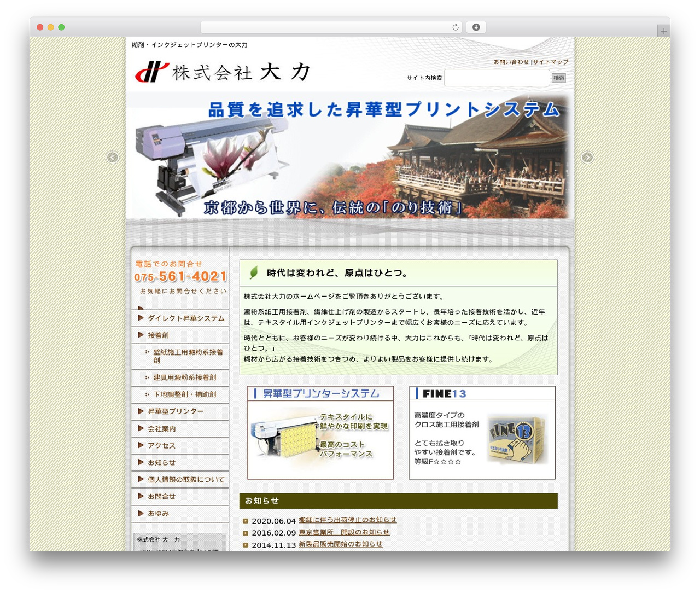This screenshot has height=593, width=700.
Task: Open お知らせ sidebar menu item
Action: 180,463
